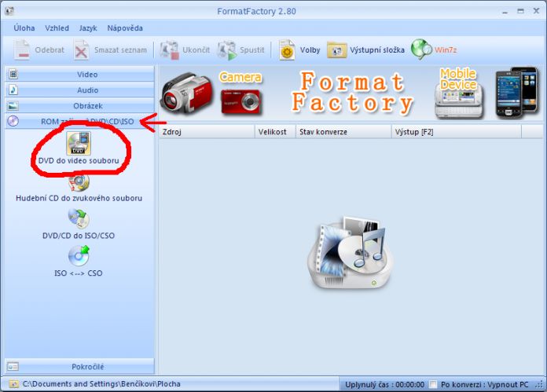This screenshot has width=547, height=392.
Task: Click ISO <--> CSO label
Action: [x=79, y=273]
